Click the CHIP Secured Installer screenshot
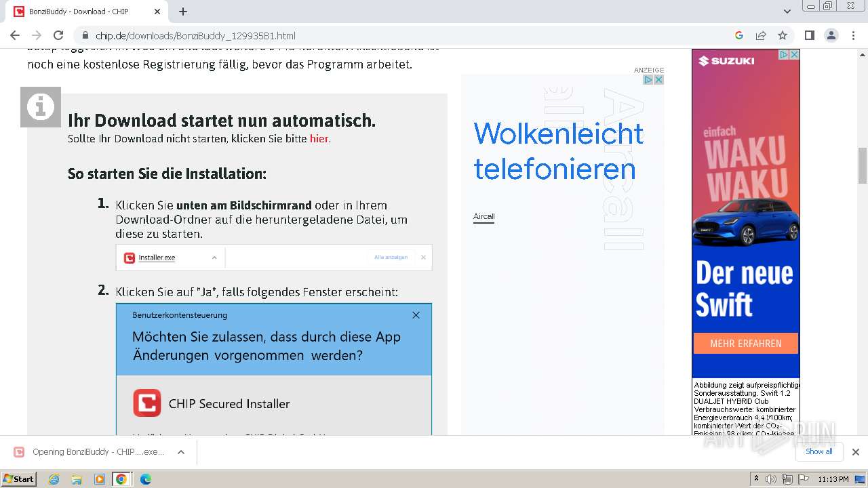 274,369
